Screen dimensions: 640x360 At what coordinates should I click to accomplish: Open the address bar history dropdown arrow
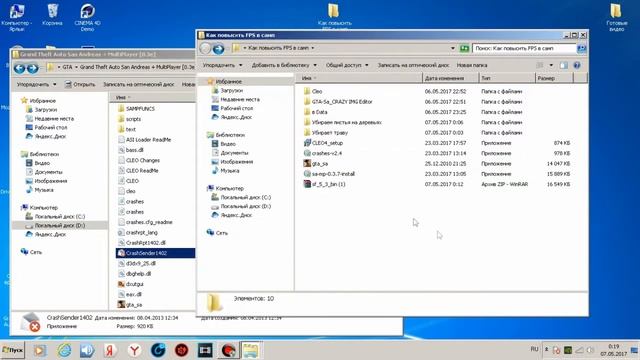click(x=453, y=48)
